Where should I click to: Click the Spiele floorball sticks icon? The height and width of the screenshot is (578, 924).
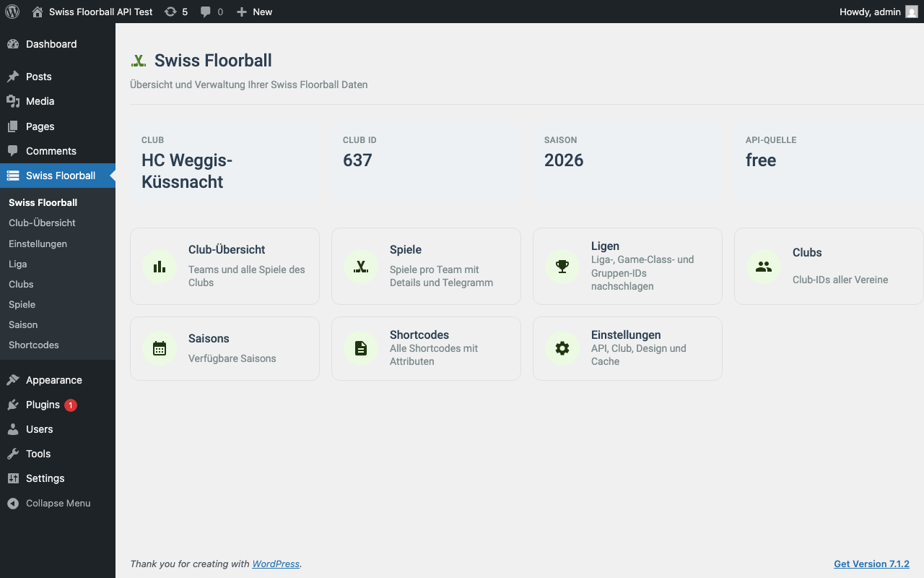(x=361, y=267)
